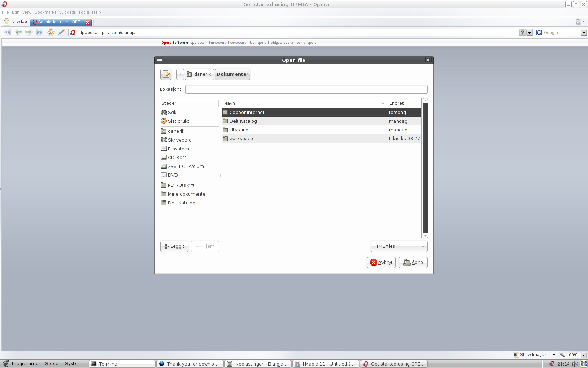The image size is (588, 368).
Task: Click the Lokasjon text field
Action: [x=306, y=89]
